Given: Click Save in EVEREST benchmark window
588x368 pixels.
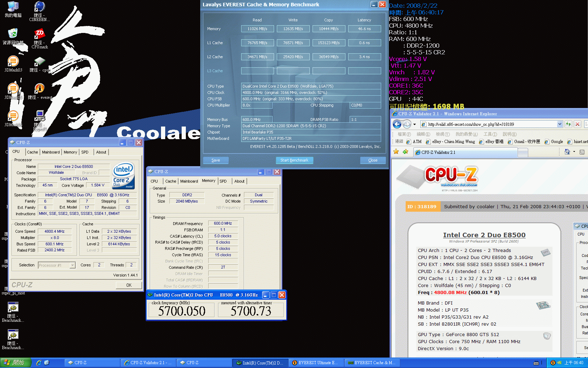Looking at the screenshot, I should pyautogui.click(x=216, y=160).
